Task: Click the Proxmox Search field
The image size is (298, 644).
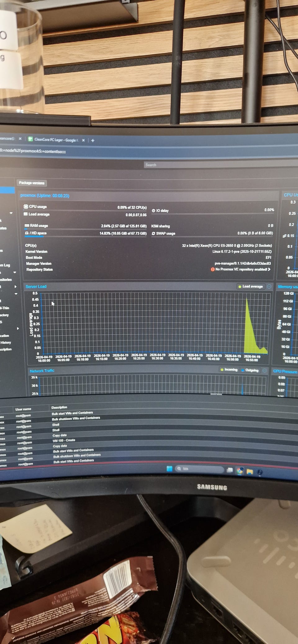Action: click(220, 165)
